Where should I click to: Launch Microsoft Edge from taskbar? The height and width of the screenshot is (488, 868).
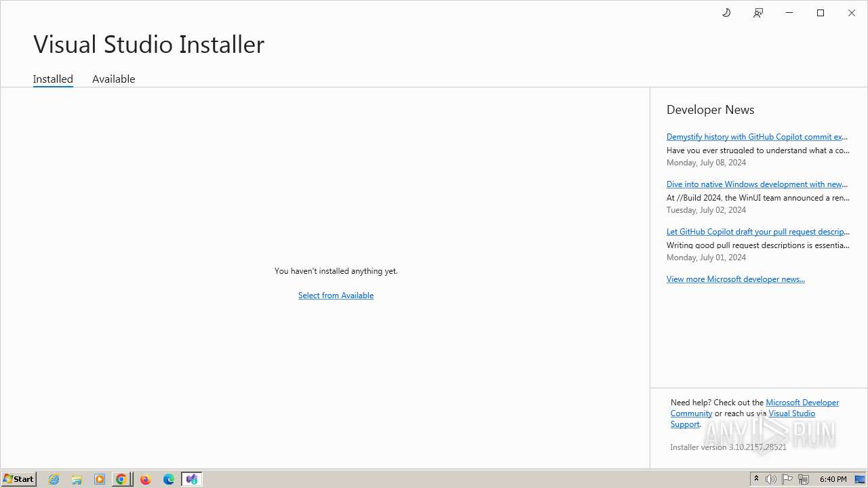coord(169,479)
